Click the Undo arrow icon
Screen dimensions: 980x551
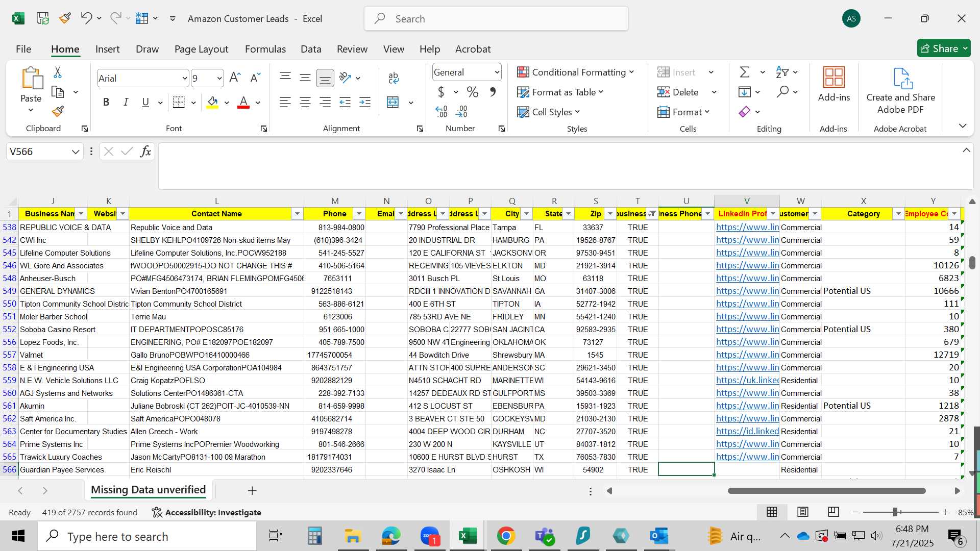[86, 18]
